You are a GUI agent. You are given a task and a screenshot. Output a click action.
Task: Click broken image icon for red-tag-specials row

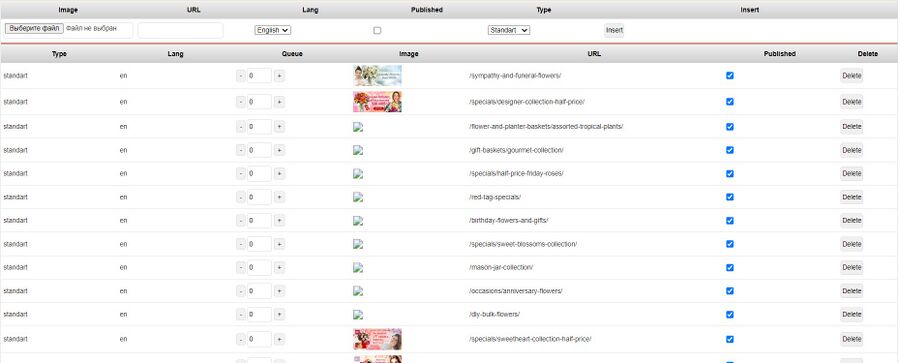[x=358, y=197]
